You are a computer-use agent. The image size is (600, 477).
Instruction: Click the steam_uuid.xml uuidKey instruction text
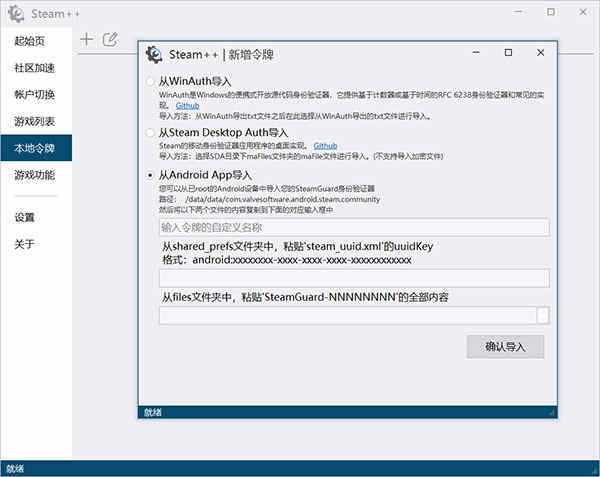297,246
